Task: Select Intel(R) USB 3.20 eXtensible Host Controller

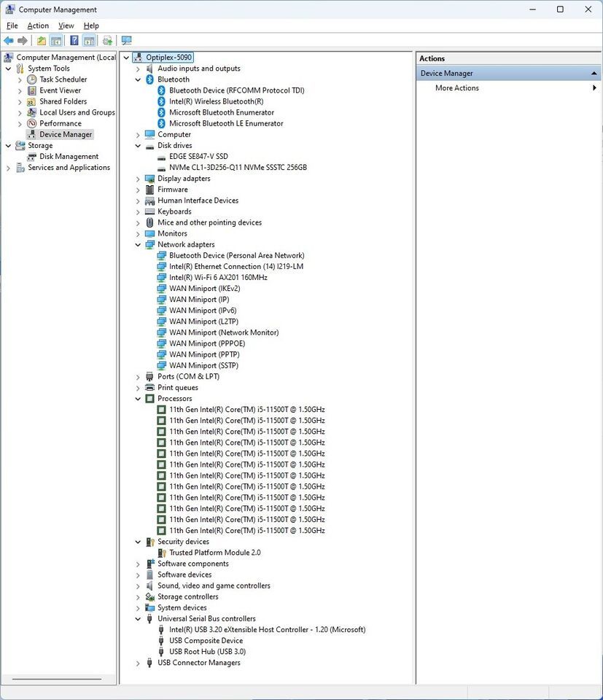Action: pyautogui.click(x=268, y=630)
